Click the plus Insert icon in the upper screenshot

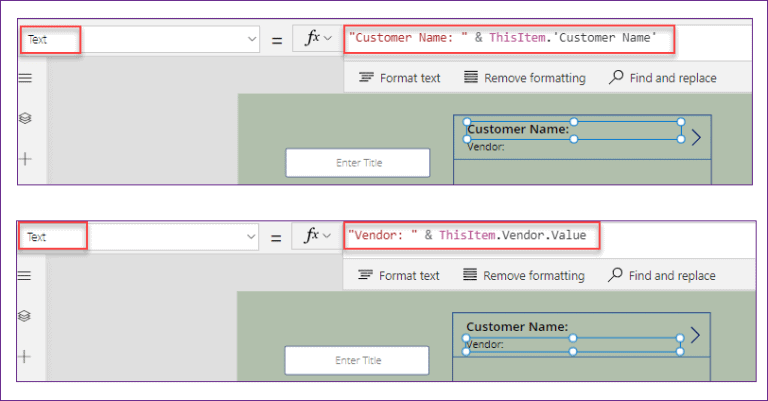point(26,158)
